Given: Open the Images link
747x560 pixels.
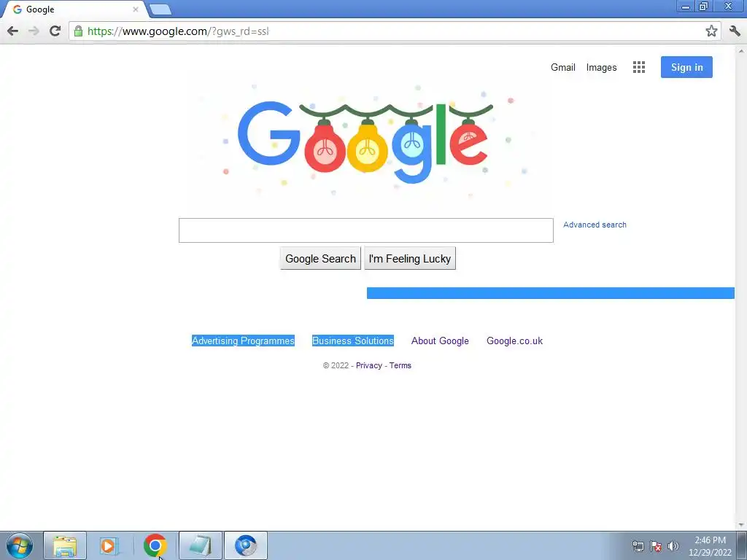Looking at the screenshot, I should coord(601,68).
